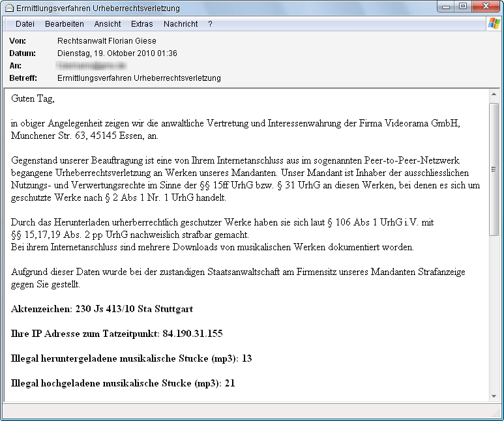Click the line starting 'Bei ihrem Internetanschluss'

tap(213, 247)
